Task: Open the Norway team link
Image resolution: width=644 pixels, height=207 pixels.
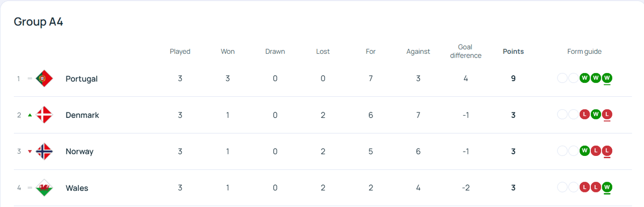Action: point(79,152)
